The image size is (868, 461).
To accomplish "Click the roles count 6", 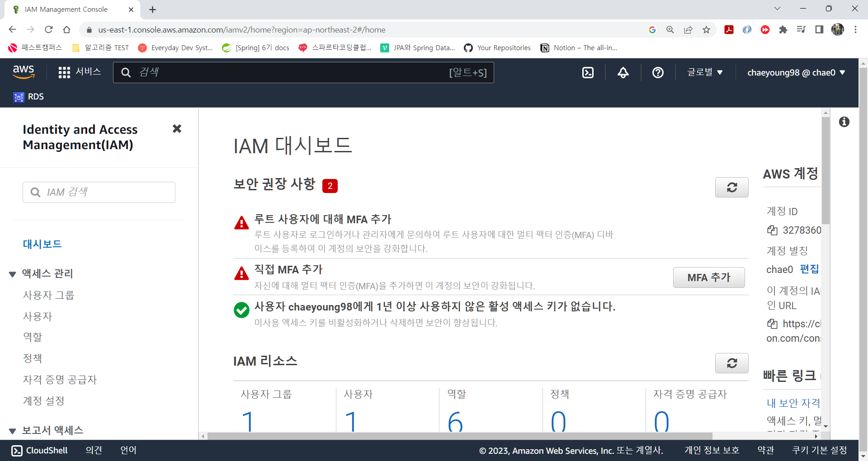I will (455, 421).
